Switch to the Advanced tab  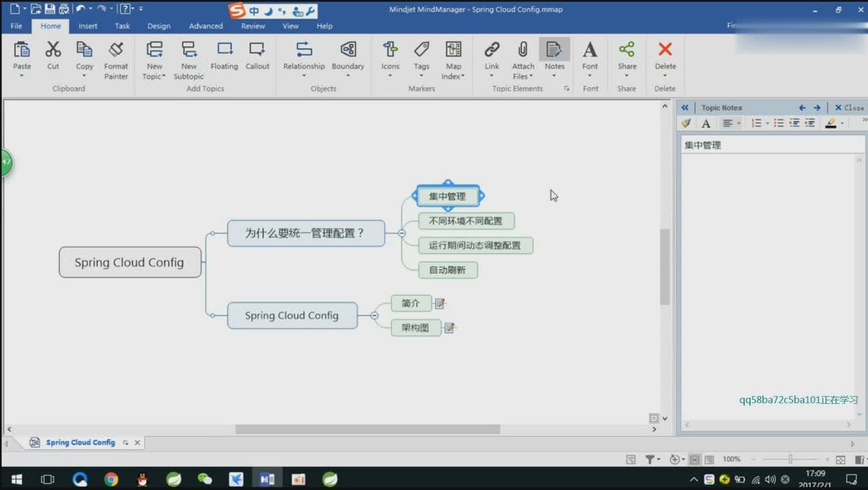click(205, 26)
